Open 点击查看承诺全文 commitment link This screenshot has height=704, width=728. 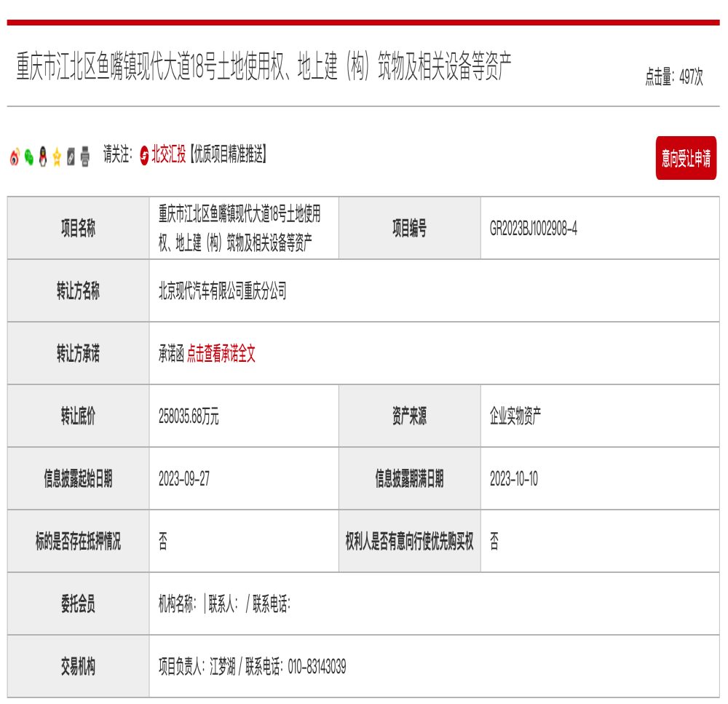coord(221,353)
